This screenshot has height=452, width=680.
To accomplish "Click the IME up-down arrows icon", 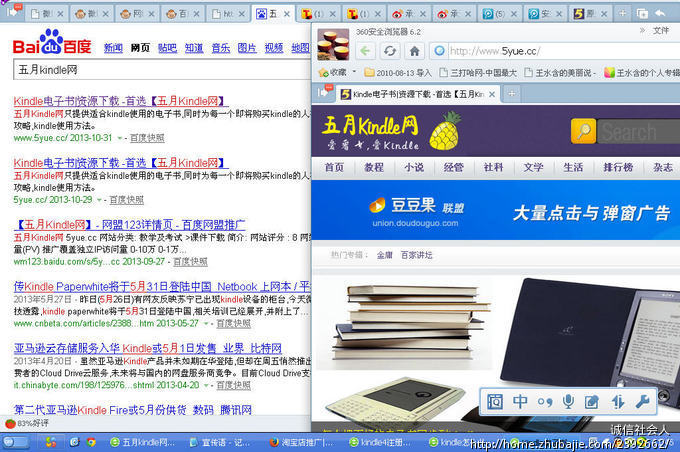I will pos(618,402).
